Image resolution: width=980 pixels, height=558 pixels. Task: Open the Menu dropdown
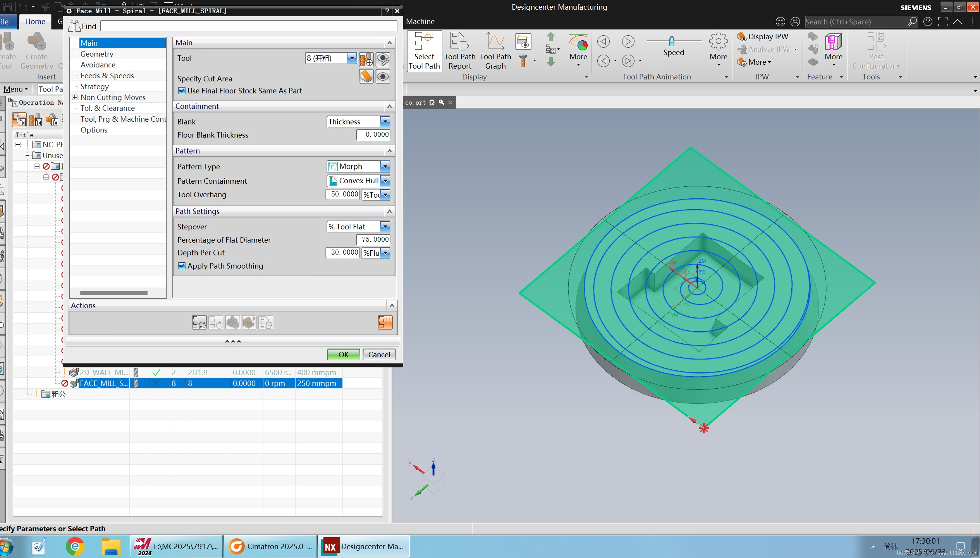15,89
